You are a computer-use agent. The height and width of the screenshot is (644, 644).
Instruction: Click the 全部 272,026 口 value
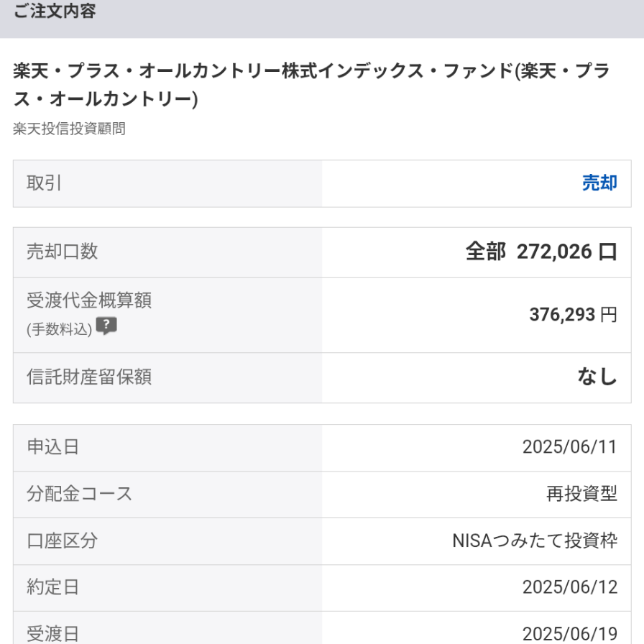click(x=540, y=252)
